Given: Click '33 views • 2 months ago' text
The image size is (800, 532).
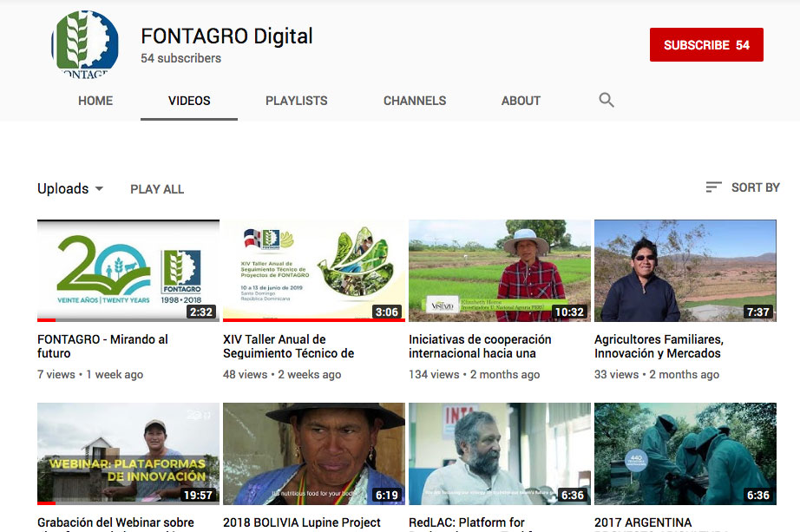Looking at the screenshot, I should 657,374.
